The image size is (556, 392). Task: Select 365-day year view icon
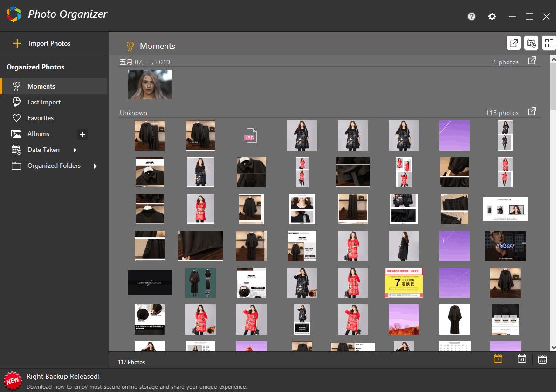[x=542, y=359]
